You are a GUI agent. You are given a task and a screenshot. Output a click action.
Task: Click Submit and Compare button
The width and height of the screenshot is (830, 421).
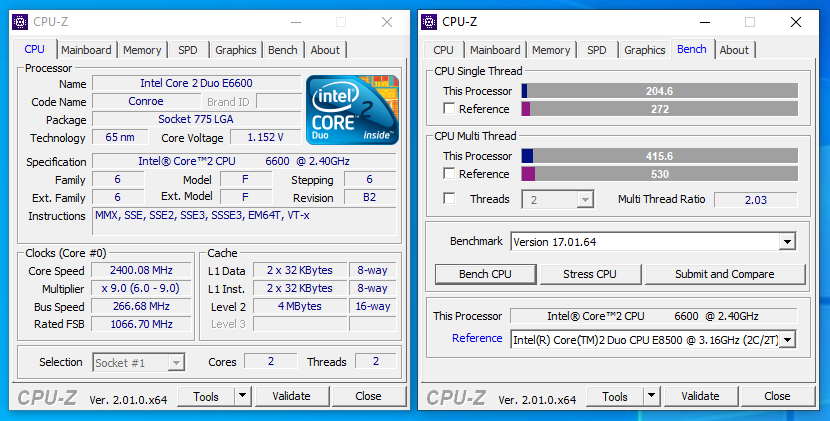point(725,274)
